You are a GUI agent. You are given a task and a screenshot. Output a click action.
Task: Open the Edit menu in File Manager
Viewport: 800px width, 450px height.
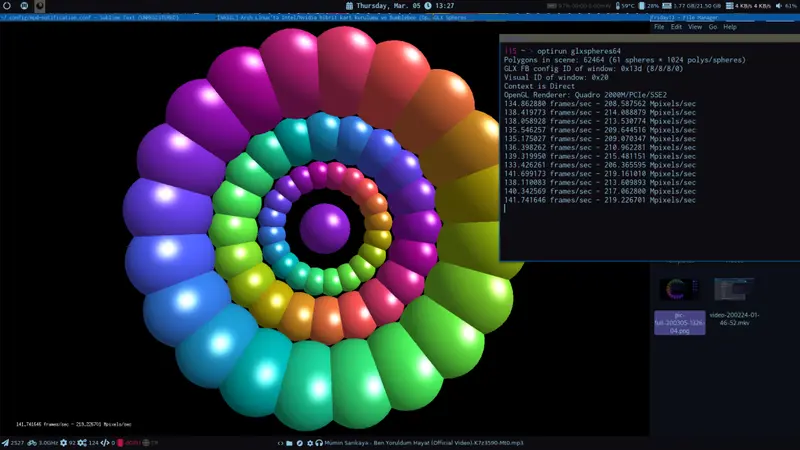676,27
